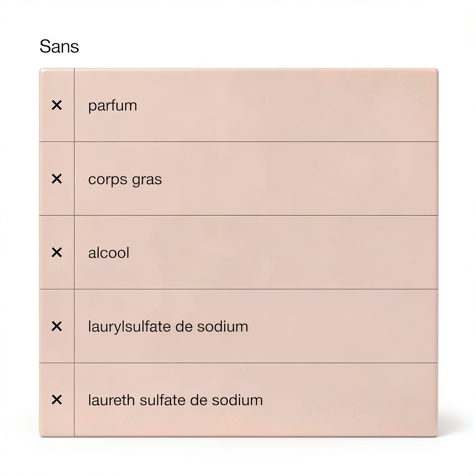Click vertical divider right of the alcool X
476x476 pixels.
(x=74, y=253)
